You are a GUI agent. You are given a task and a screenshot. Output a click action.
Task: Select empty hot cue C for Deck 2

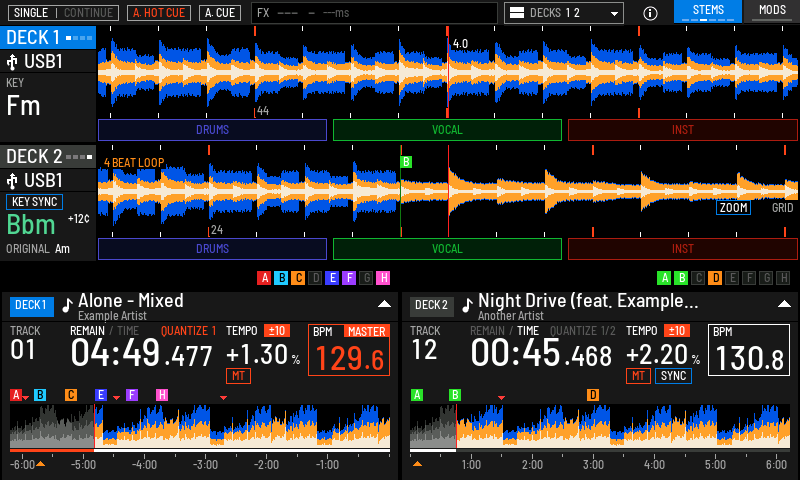[698, 278]
